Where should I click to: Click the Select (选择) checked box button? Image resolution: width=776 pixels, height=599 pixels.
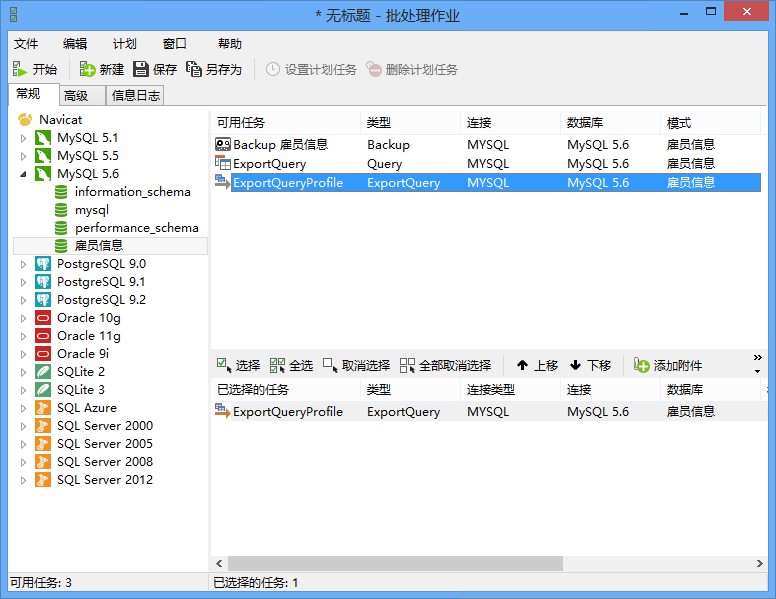click(x=238, y=365)
